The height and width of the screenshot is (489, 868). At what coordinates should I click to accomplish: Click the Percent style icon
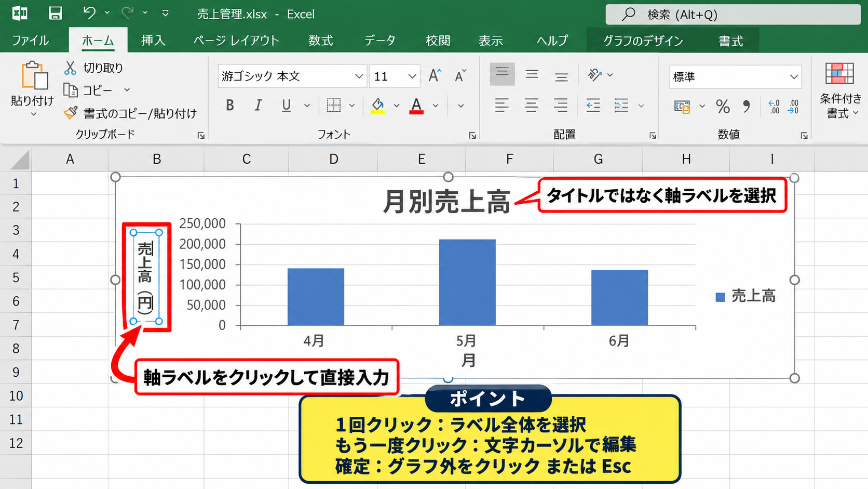point(723,107)
